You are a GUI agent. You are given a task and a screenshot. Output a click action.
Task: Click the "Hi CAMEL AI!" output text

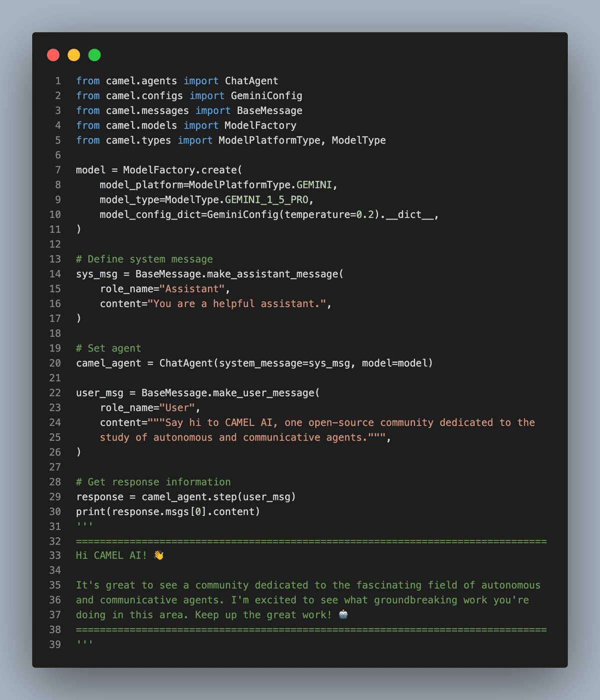111,555
